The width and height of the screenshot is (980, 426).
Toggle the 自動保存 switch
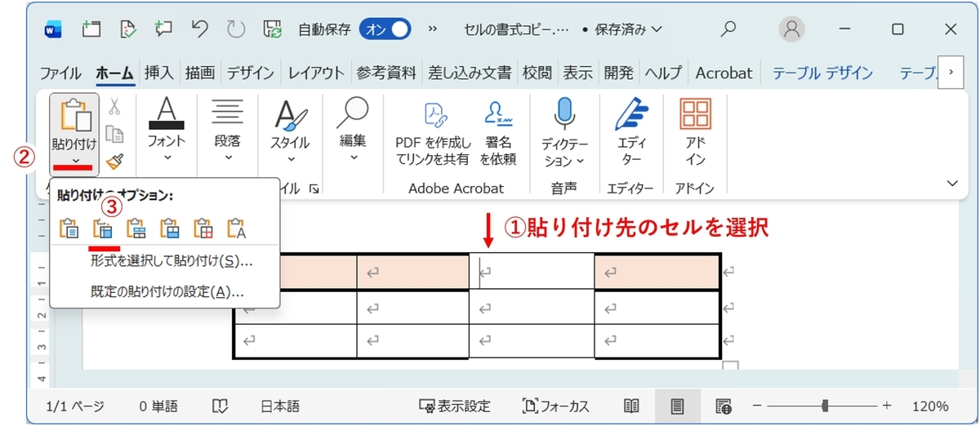coord(385,29)
